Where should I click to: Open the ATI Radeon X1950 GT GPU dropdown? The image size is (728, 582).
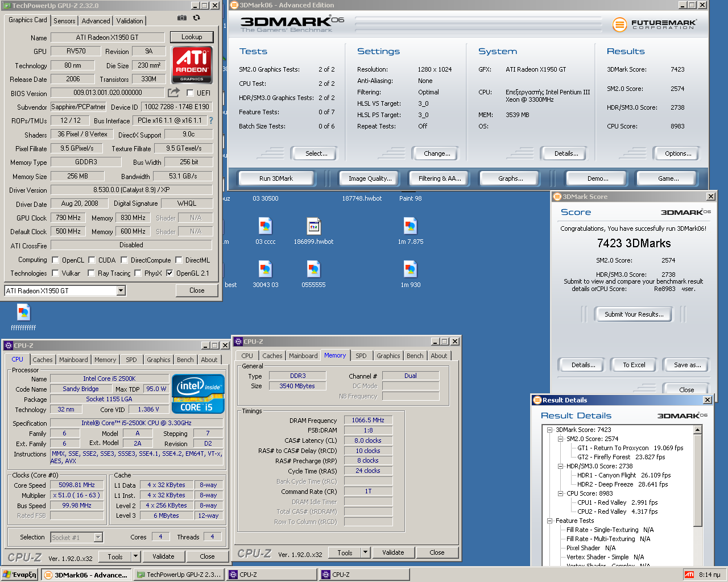[121, 291]
